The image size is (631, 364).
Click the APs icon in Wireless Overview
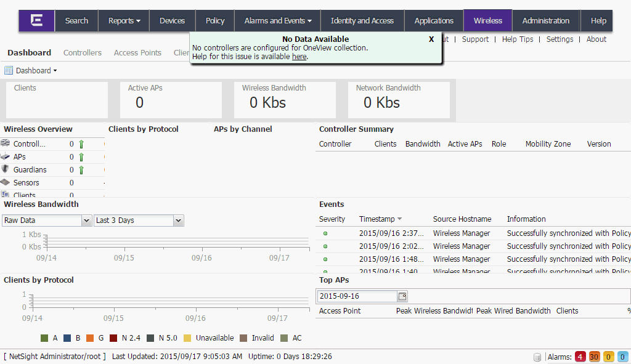tap(5, 156)
